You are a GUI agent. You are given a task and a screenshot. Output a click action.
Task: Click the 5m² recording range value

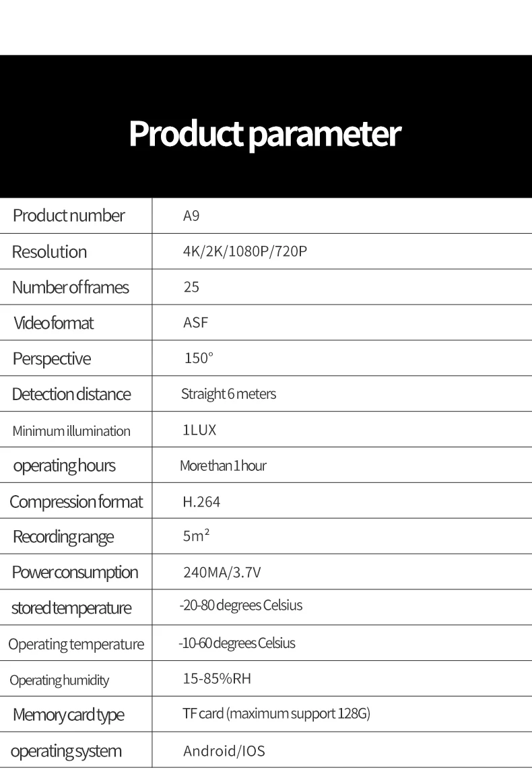pyautogui.click(x=197, y=537)
